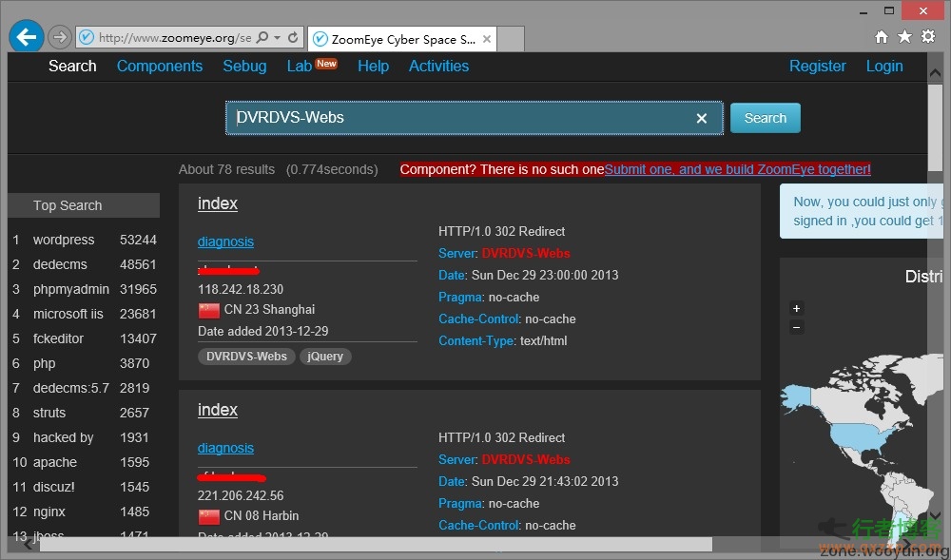Viewport: 951px width, 560px height.
Task: Select dedecms in Top Search
Action: click(x=60, y=265)
